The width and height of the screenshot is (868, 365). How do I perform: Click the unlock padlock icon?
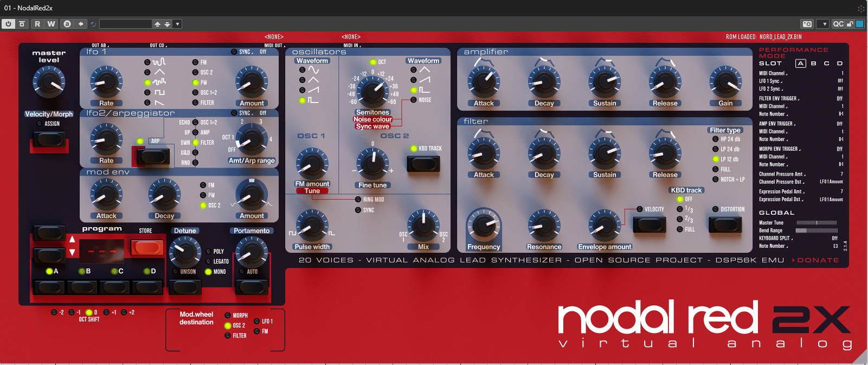[x=850, y=24]
